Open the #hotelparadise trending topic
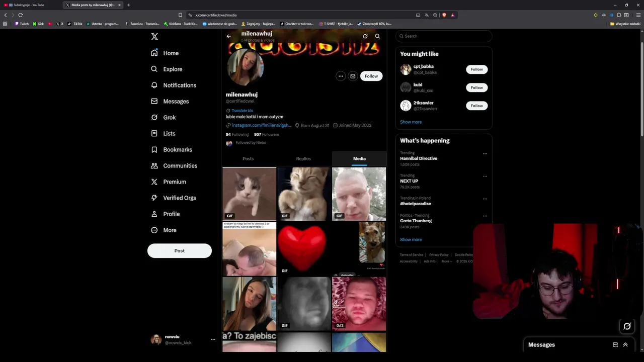The height and width of the screenshot is (362, 644). [416, 204]
